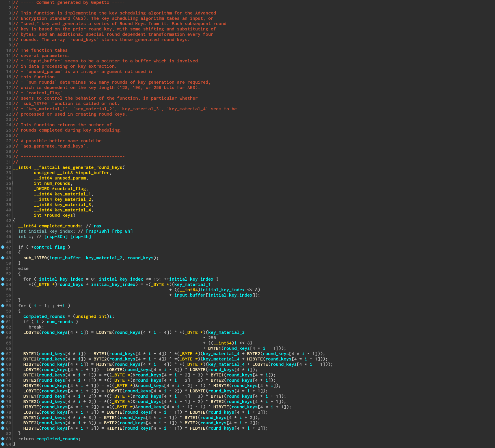Image resolution: width=495 pixels, height=448 pixels.
Task: Toggle the breakpoint dot at line 61
Action: pyautogui.click(x=3, y=322)
